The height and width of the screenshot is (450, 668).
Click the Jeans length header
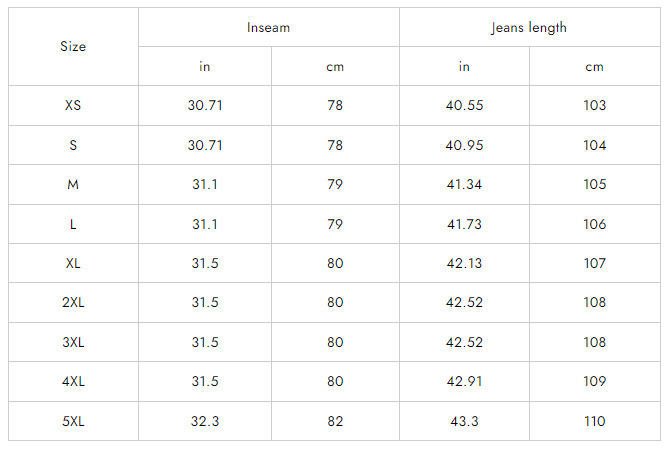pos(529,28)
